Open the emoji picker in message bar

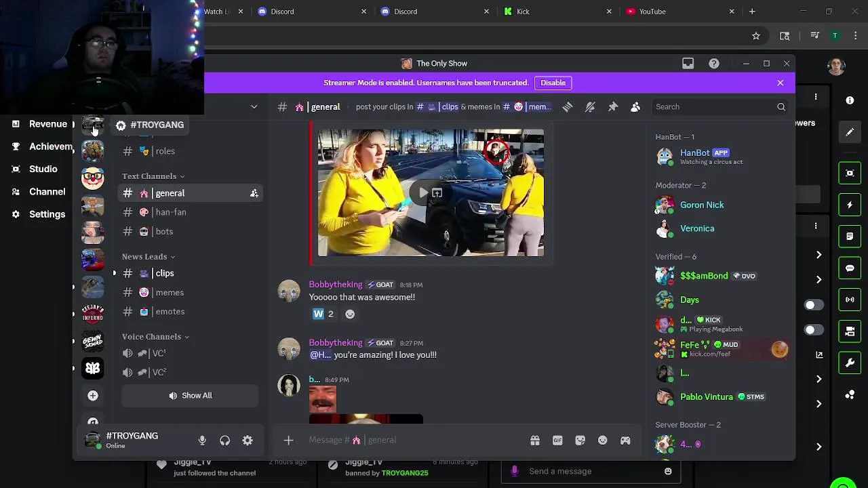click(602, 441)
